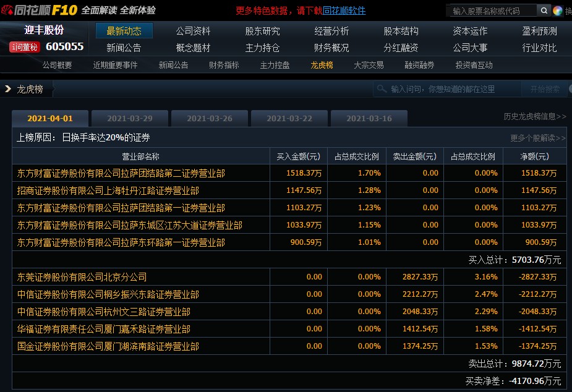
Task: Open the 行业对比 menu
Action: point(539,48)
